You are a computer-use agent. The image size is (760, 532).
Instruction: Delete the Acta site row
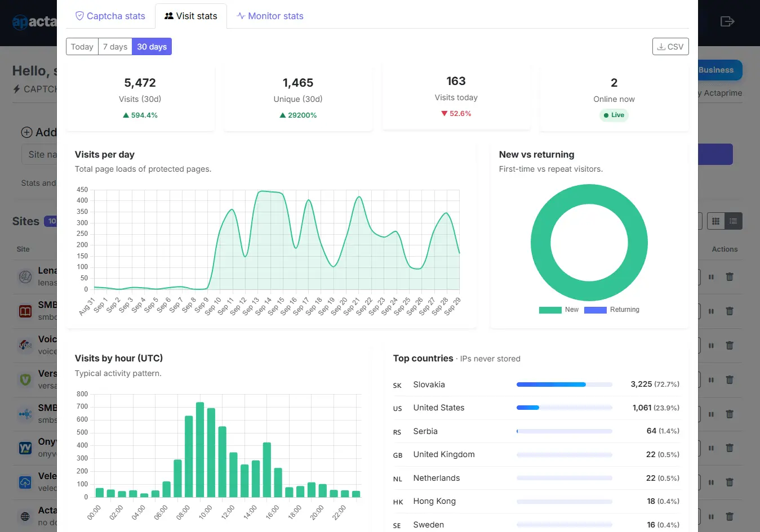(730, 516)
